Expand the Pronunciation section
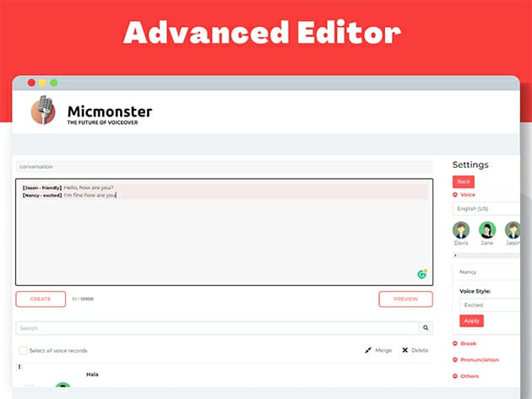 coord(457,360)
